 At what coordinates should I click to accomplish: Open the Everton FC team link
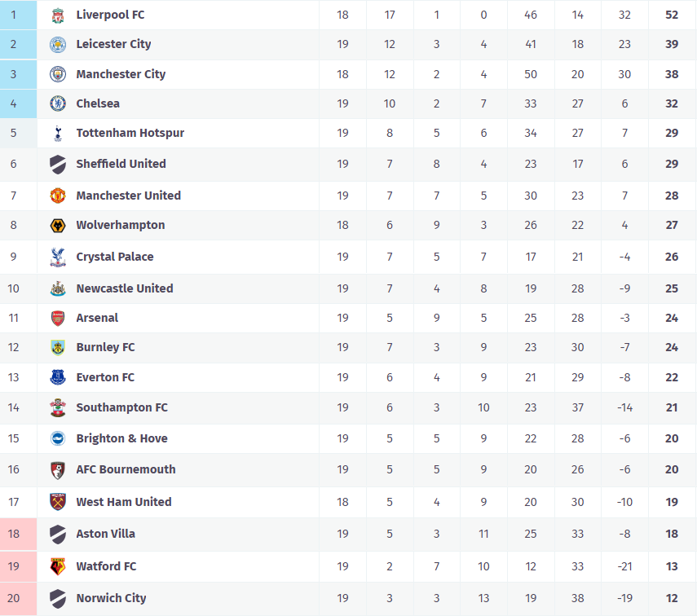[x=105, y=377]
